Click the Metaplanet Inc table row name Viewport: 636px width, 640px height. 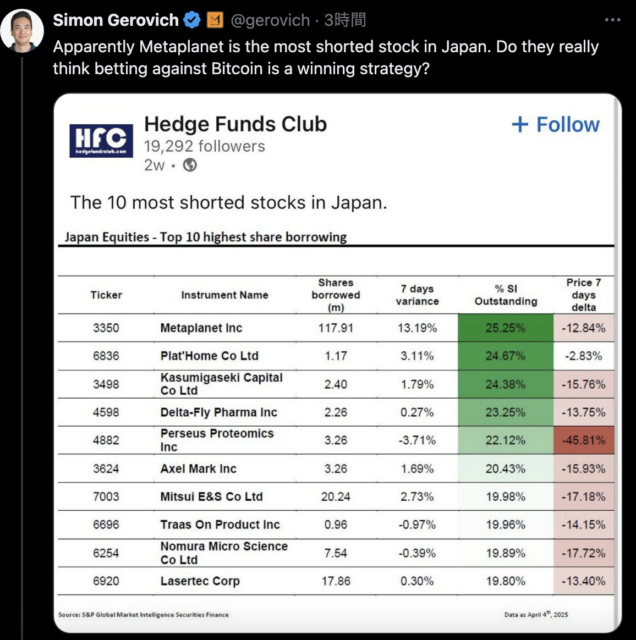pos(201,328)
